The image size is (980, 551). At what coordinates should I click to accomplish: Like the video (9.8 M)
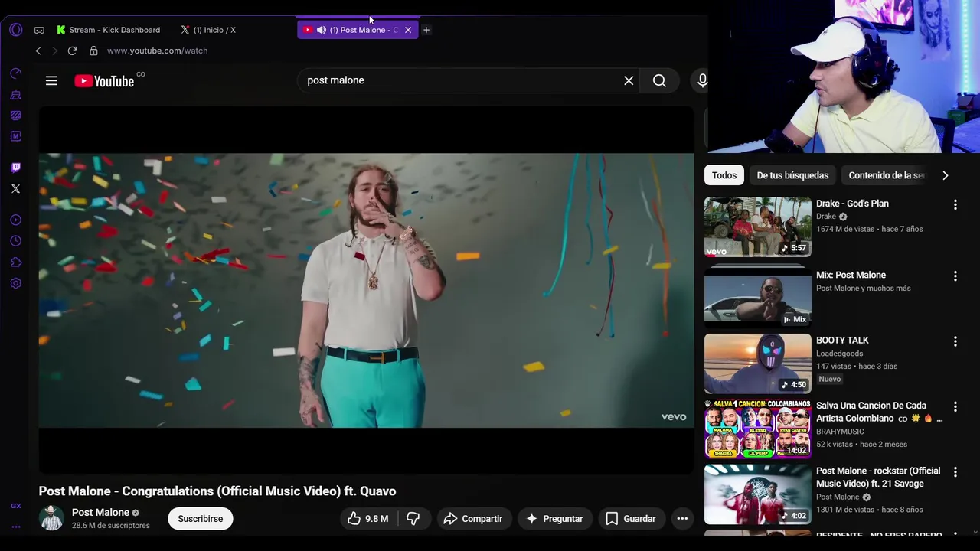tap(368, 519)
